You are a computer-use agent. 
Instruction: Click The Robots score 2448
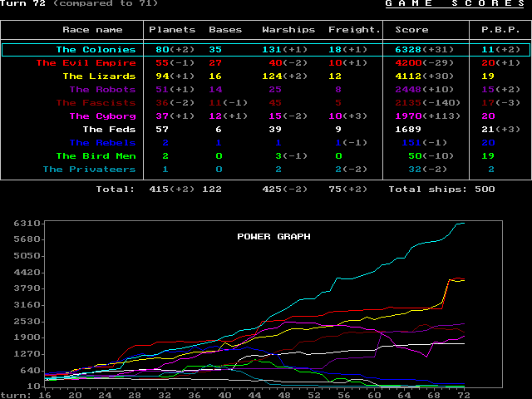pyautogui.click(x=408, y=89)
